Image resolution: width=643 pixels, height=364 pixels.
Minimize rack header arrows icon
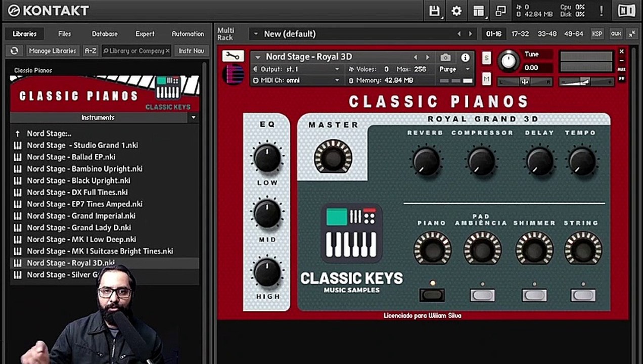pyautogui.click(x=632, y=34)
